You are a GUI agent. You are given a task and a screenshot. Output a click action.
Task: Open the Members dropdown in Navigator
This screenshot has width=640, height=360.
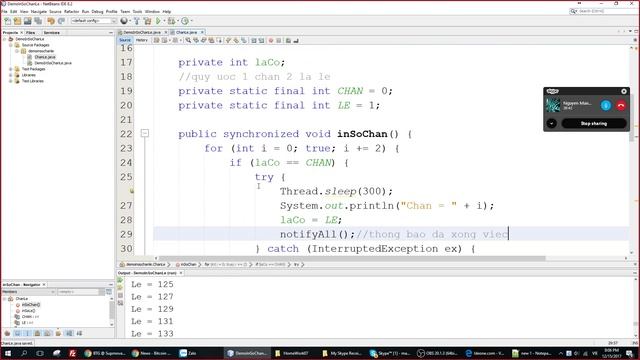pyautogui.click(x=29, y=292)
